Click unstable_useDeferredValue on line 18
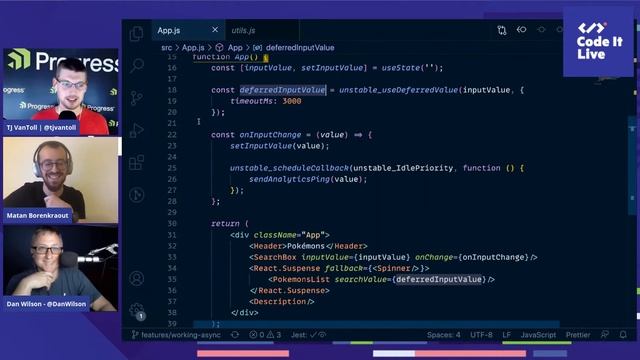The image size is (640, 360). click(x=398, y=90)
